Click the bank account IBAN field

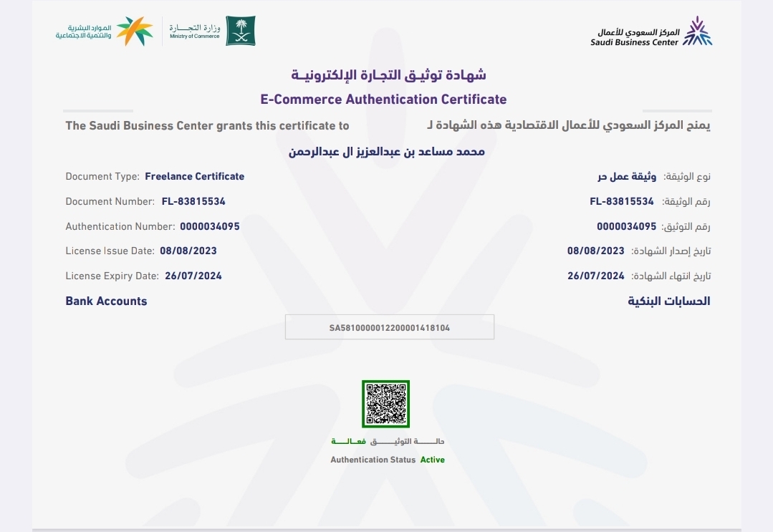(390, 327)
